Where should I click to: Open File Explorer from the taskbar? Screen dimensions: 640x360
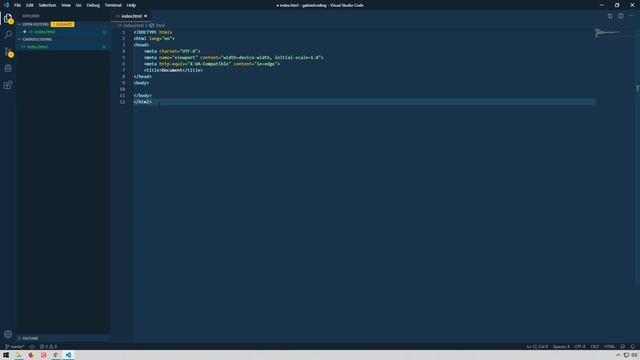[x=19, y=355]
